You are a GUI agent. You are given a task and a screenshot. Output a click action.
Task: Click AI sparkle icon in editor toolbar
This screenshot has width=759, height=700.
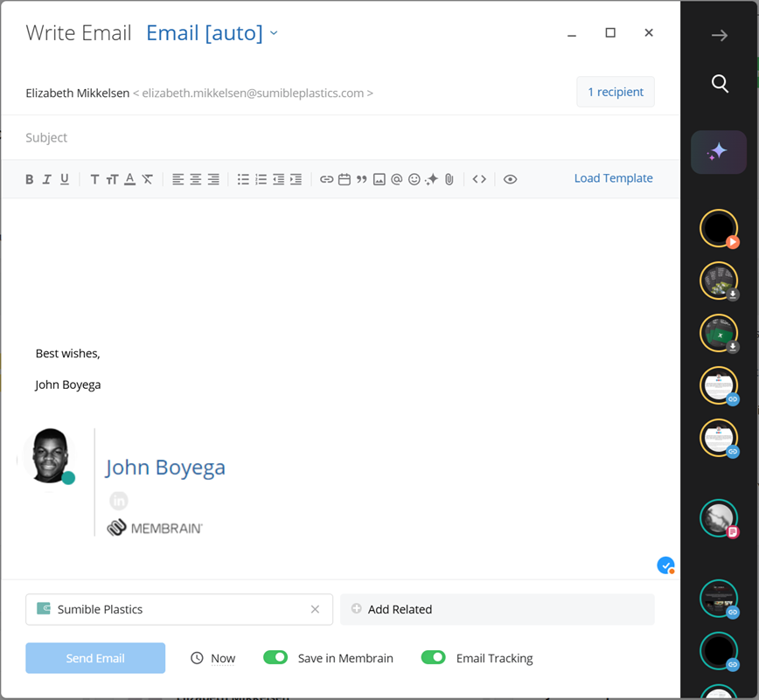pos(432,179)
